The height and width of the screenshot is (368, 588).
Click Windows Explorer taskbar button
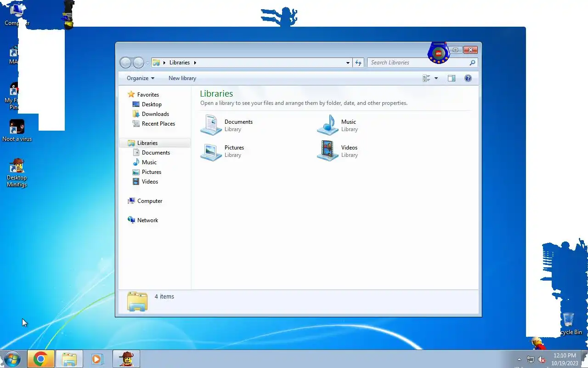coord(69,359)
